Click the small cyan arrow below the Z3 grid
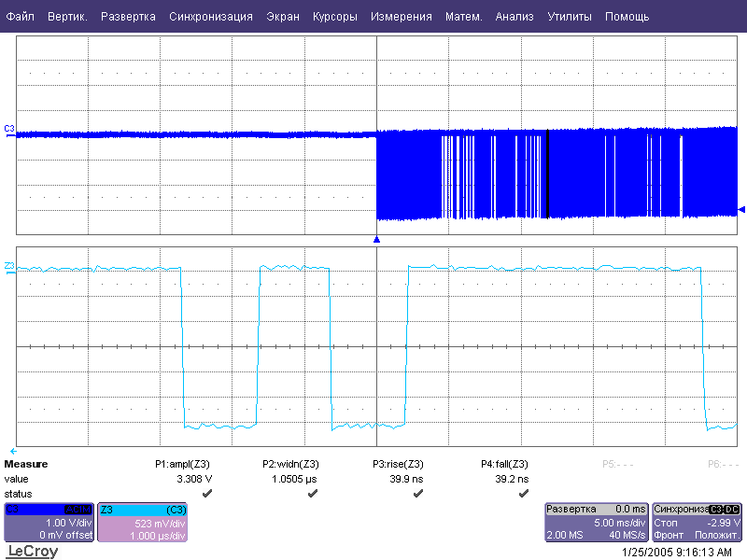The image size is (747, 560). pyautogui.click(x=12, y=451)
